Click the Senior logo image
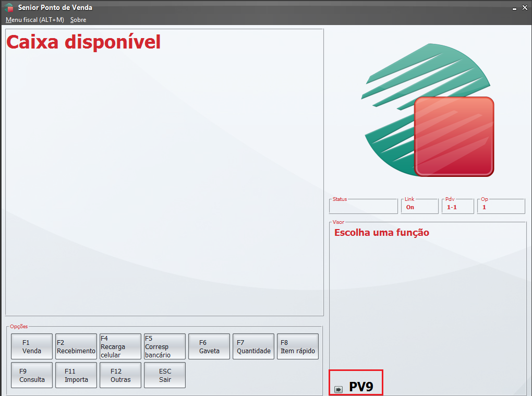The width and height of the screenshot is (532, 396). pos(428,110)
